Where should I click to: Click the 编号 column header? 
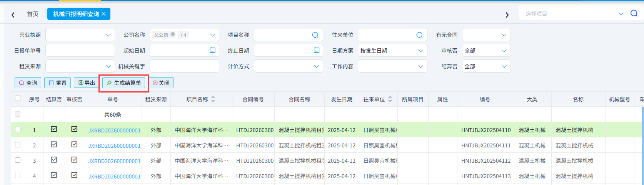coord(485,99)
